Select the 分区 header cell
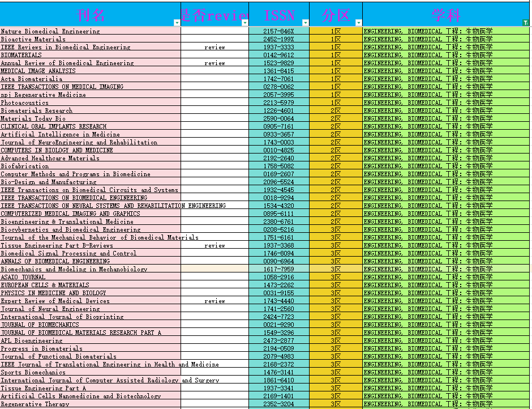 (336, 14)
